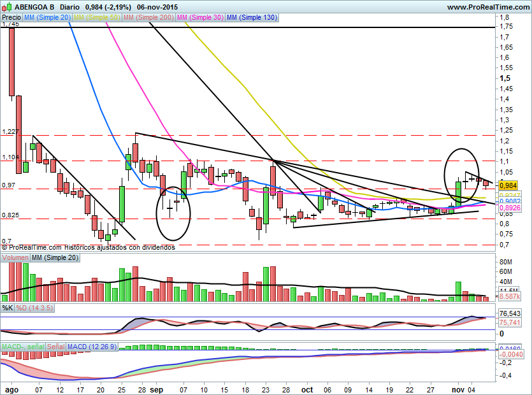The height and width of the screenshot is (395, 532).
Task: Select the MM (Simple 30) legend label
Action: (199, 18)
